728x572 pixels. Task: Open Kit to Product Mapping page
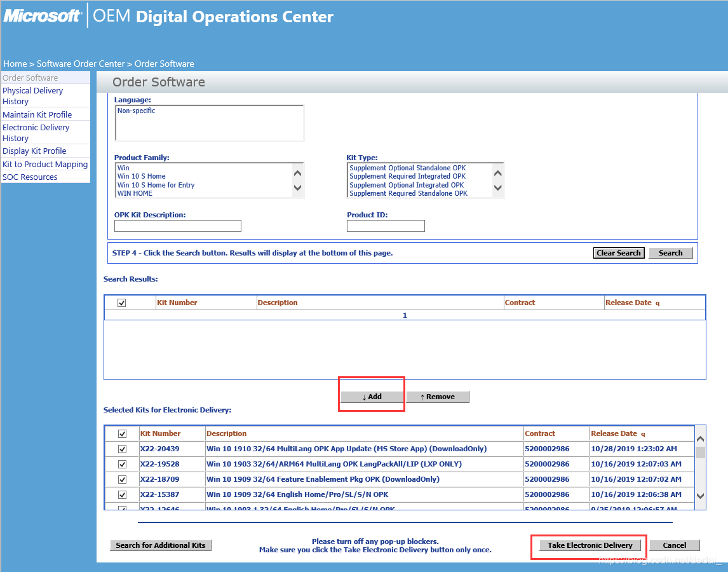pos(45,164)
